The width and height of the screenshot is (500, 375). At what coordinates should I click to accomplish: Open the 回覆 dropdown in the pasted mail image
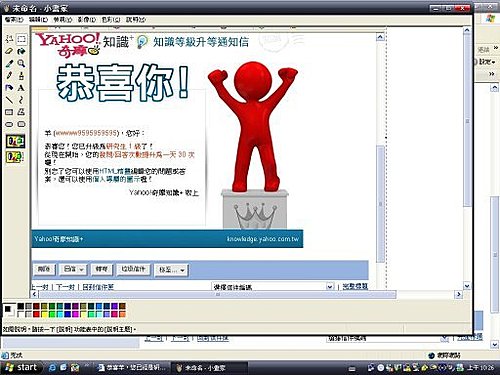pos(73,269)
